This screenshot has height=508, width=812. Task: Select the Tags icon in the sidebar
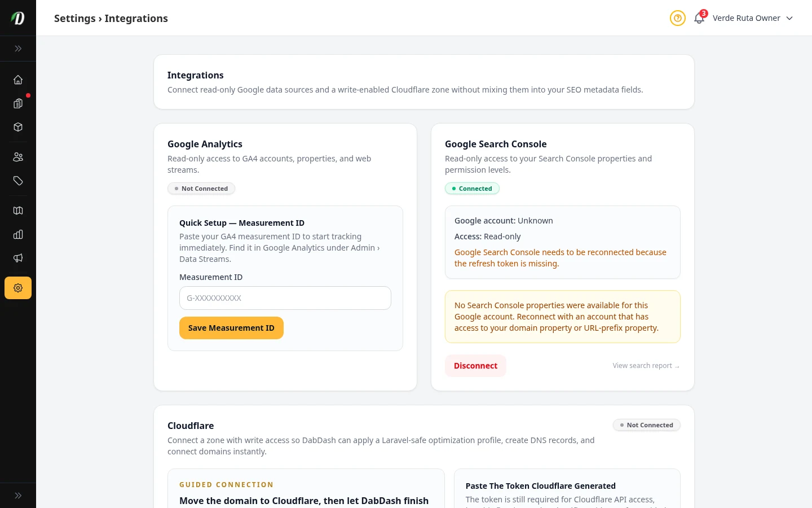tap(18, 181)
